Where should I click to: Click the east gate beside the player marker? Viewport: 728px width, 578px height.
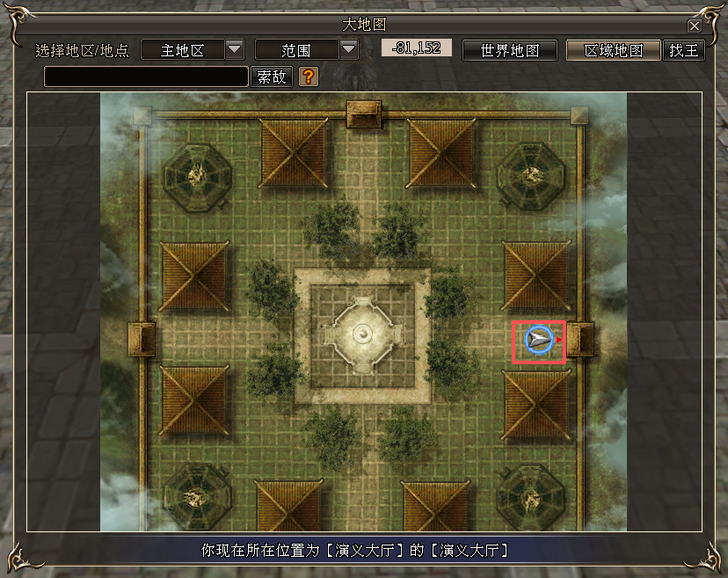[579, 339]
